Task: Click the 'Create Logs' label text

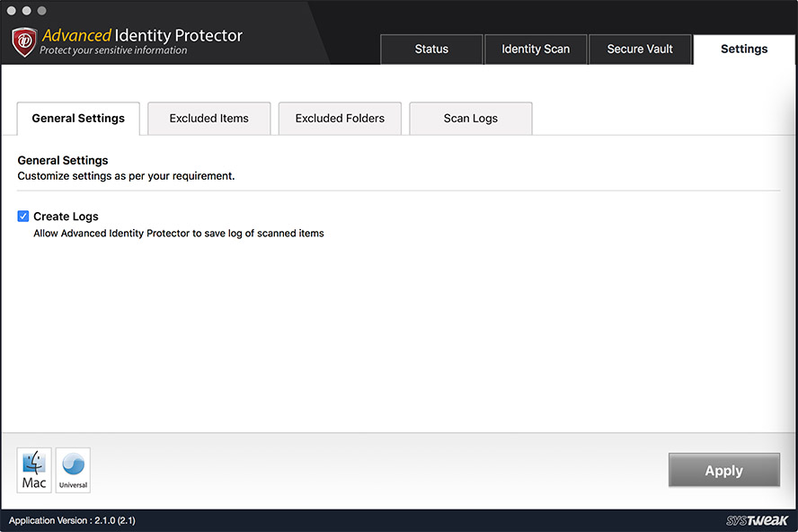Action: click(x=66, y=217)
